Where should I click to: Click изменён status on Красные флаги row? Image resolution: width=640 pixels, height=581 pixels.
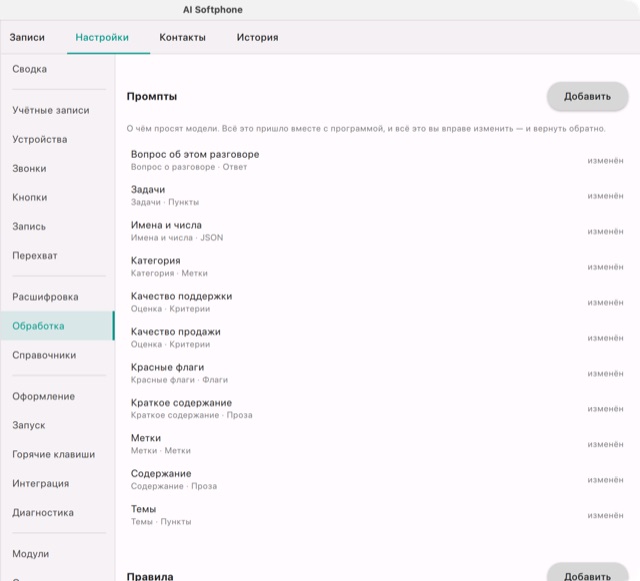605,374
